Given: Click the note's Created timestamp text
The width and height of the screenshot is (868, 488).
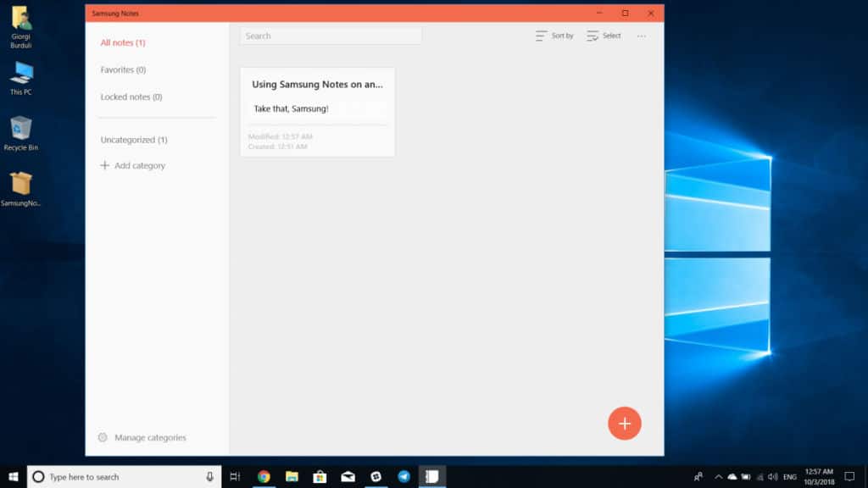Looking at the screenshot, I should 277,147.
